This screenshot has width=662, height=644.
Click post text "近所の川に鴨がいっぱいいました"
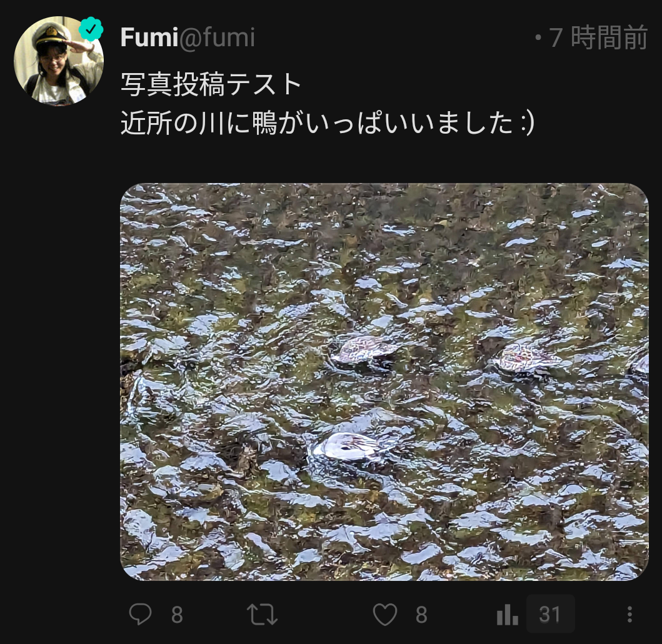click(x=317, y=124)
